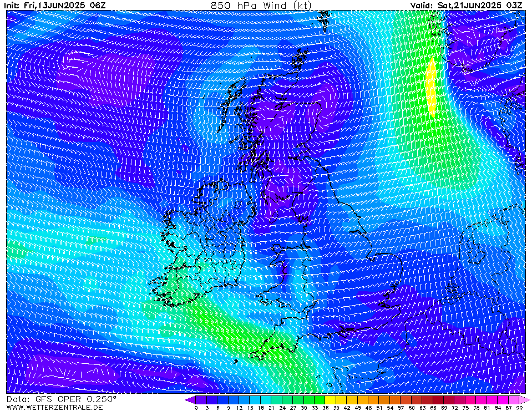Click the yellow legend swatch between 36 and 39
The width and height of the screenshot is (532, 411).
pos(331,400)
